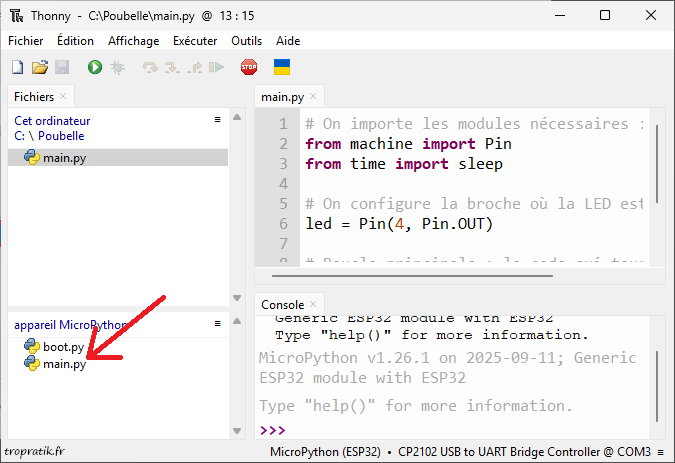
Task: Click gray console line 'Type "help()" for more information.'
Action: click(x=416, y=406)
